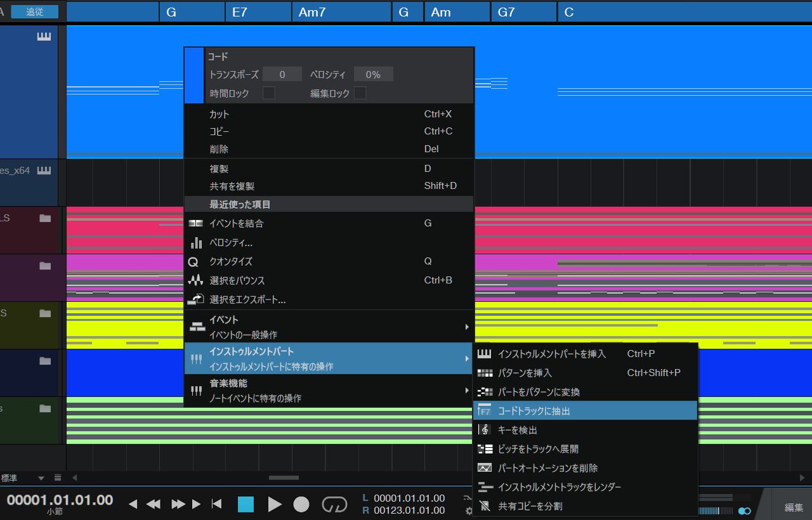Toggle the 追従 follow button
Viewport: 812px width, 520px height.
[35, 12]
